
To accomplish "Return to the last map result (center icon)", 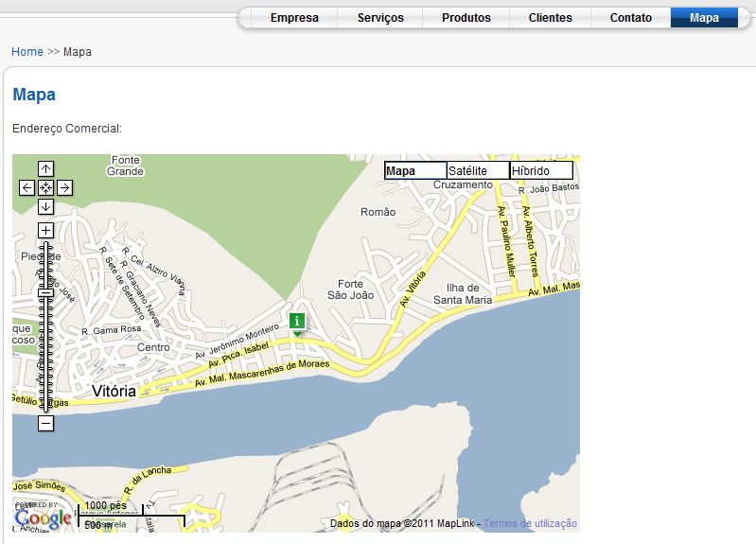I will [45, 187].
